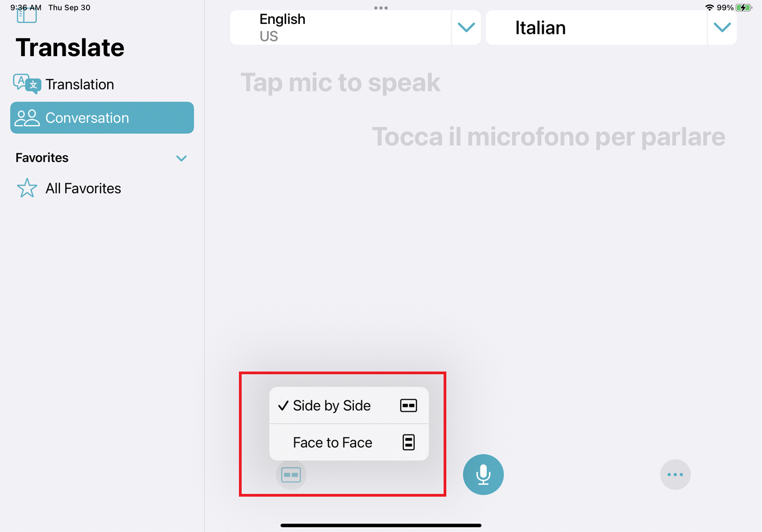The image size is (762, 532).
Task: Click the English US language button
Action: (341, 27)
